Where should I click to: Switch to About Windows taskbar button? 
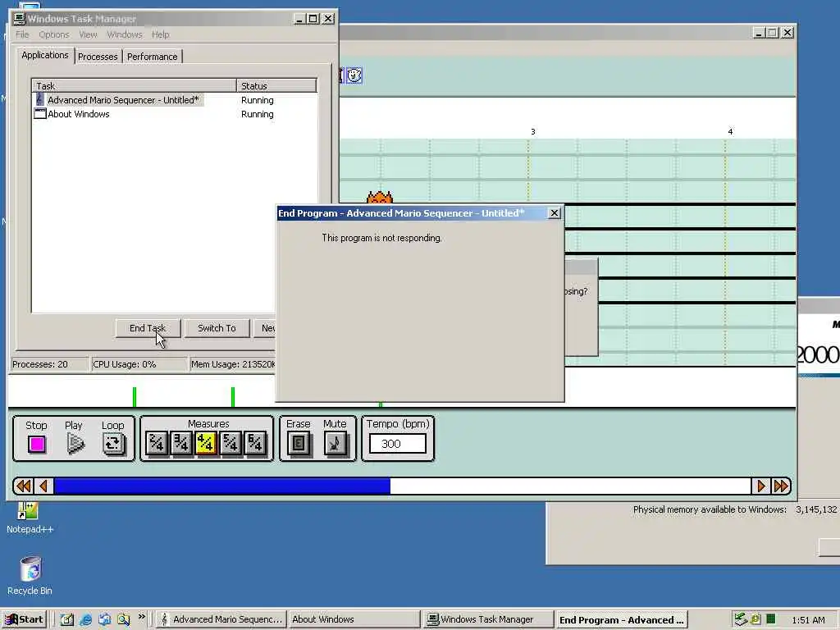[354, 619]
